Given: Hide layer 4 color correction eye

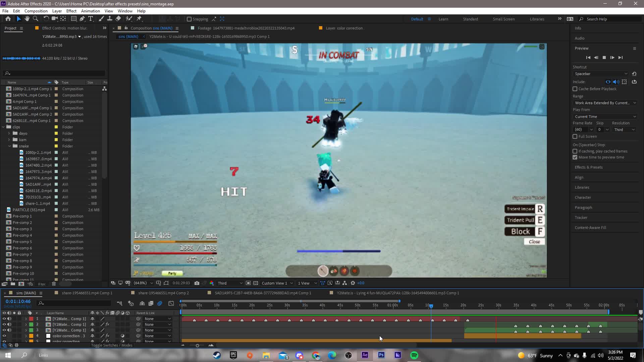Looking at the screenshot, I should point(4,336).
